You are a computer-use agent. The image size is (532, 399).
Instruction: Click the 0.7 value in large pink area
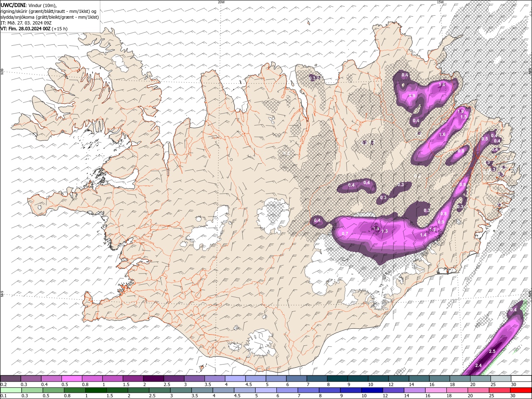[x=345, y=234]
